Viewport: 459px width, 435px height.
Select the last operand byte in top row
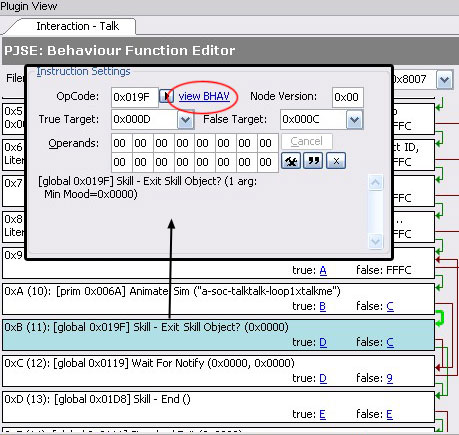tap(268, 143)
